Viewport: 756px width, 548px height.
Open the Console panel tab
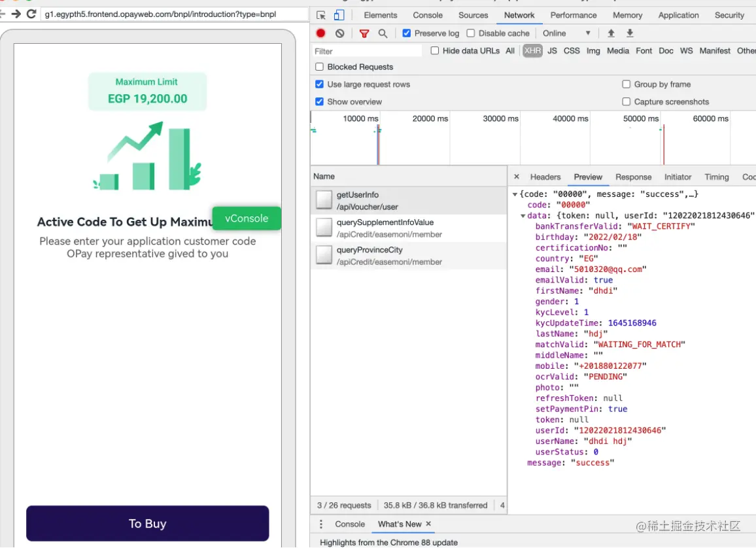point(428,15)
